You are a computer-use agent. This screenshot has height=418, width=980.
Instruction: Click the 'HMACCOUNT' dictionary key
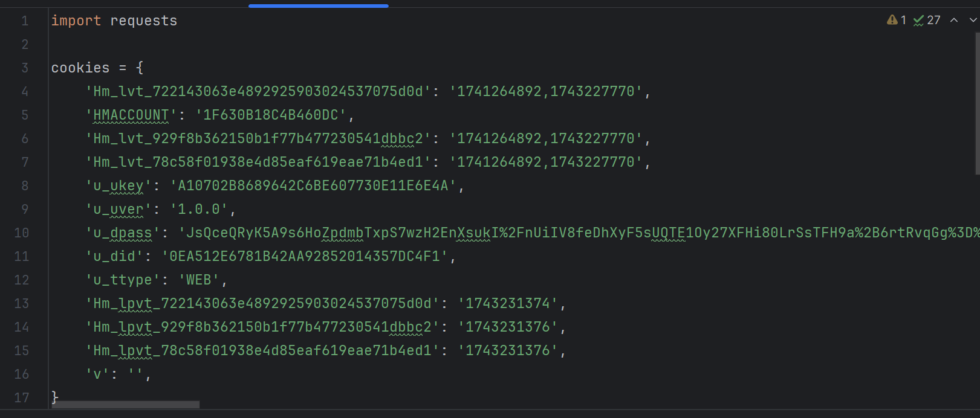coord(131,115)
